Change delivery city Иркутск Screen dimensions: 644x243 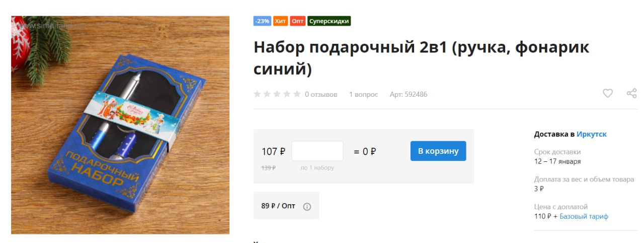click(x=592, y=134)
